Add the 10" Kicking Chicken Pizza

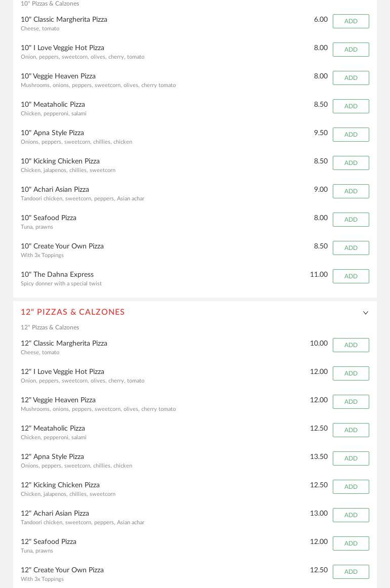350,163
